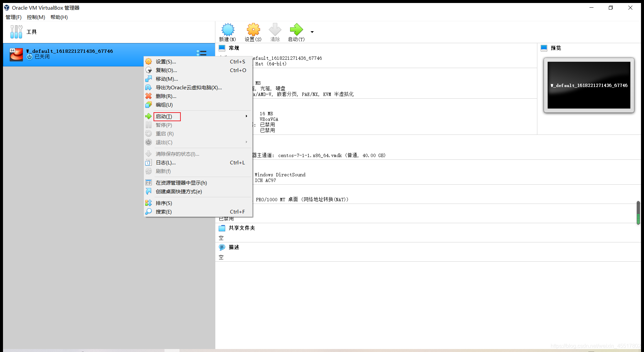Image resolution: width=644 pixels, height=352 pixels.
Task: Click the sheep clone icon beside 复制(O)...
Action: (x=149, y=70)
